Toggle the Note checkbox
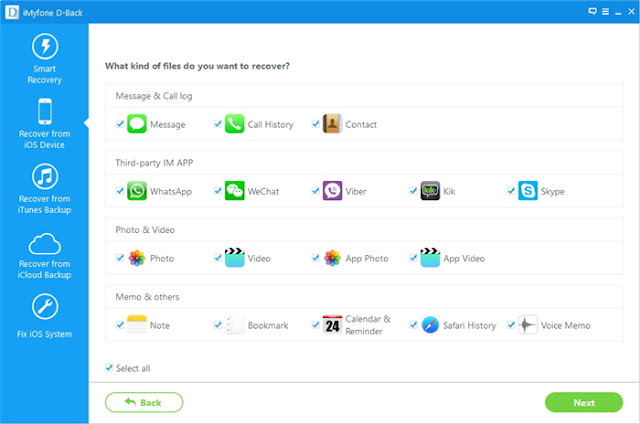640x424 pixels. (x=120, y=324)
